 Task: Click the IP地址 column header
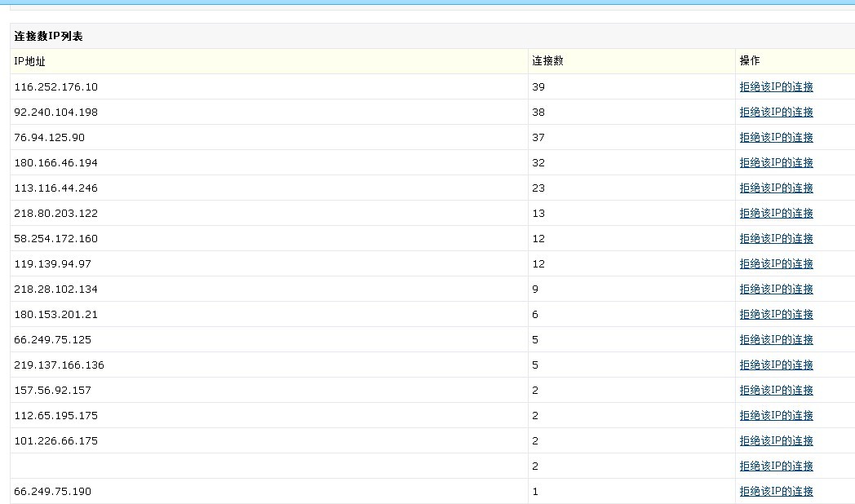coord(30,61)
